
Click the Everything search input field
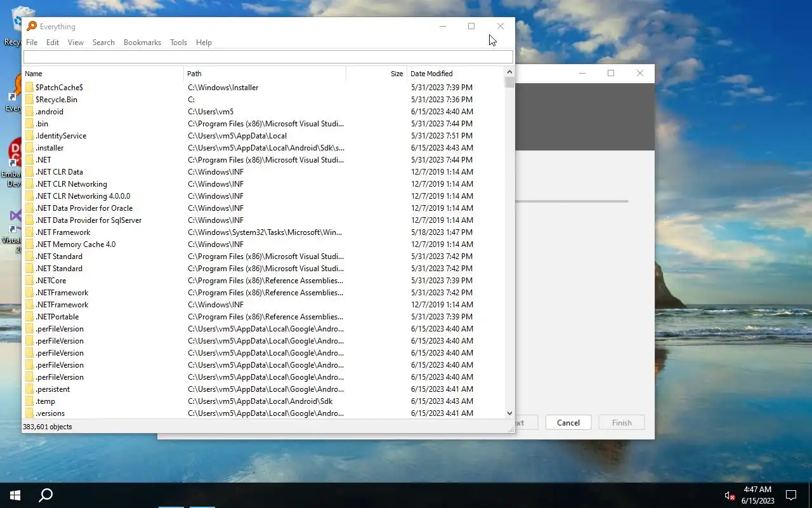pos(268,57)
